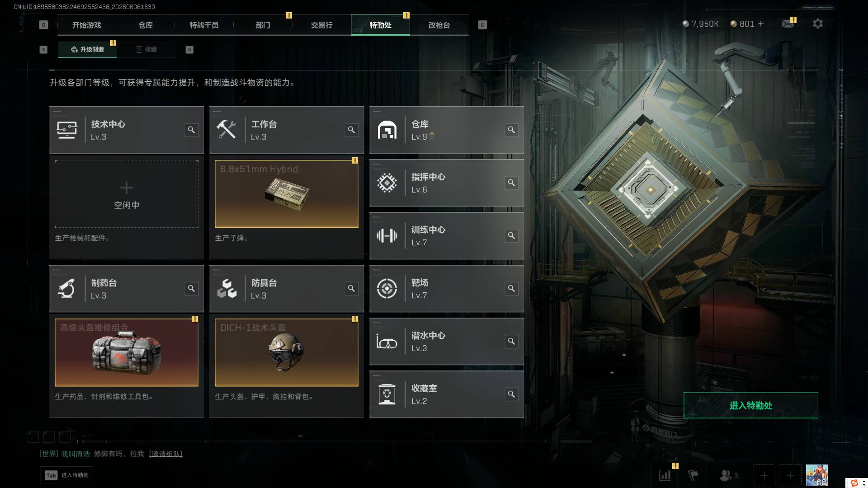The height and width of the screenshot is (488, 868).
Task: Switch to the 改枪台 tab
Action: tap(439, 25)
